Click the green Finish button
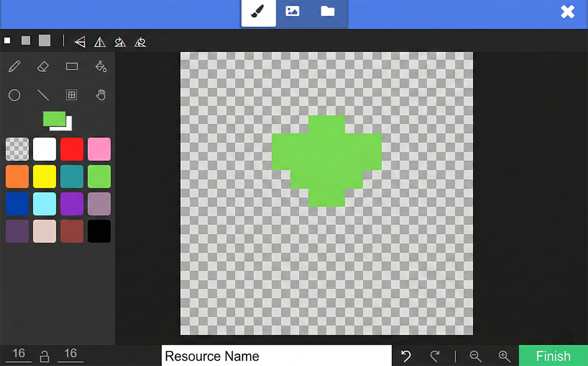Screen dimensions: 588x366 (x=553, y=356)
